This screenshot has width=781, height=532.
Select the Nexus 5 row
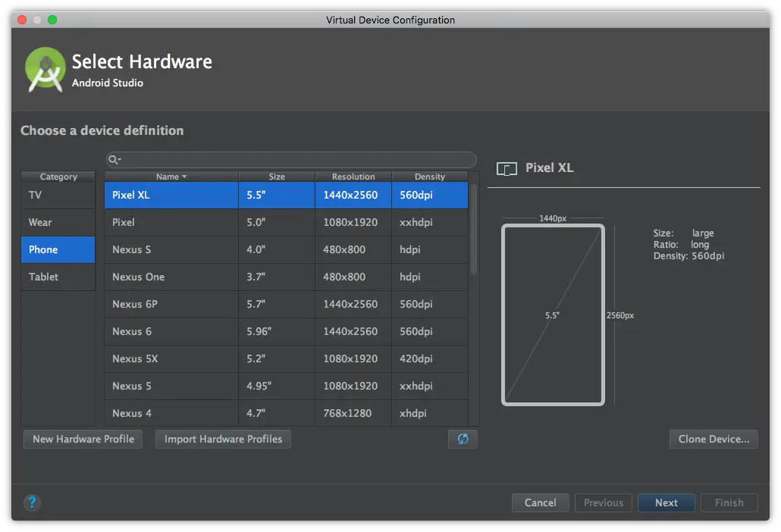[287, 386]
